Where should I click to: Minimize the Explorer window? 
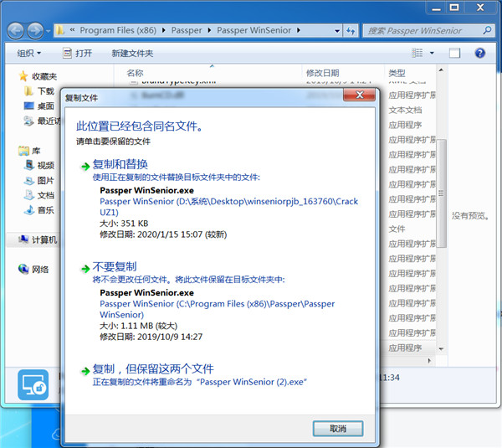[437, 8]
